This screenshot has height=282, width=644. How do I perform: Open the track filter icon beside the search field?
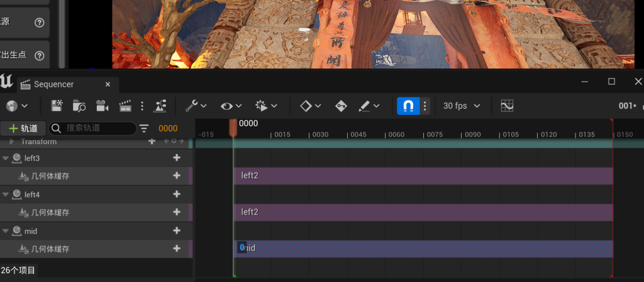point(144,128)
